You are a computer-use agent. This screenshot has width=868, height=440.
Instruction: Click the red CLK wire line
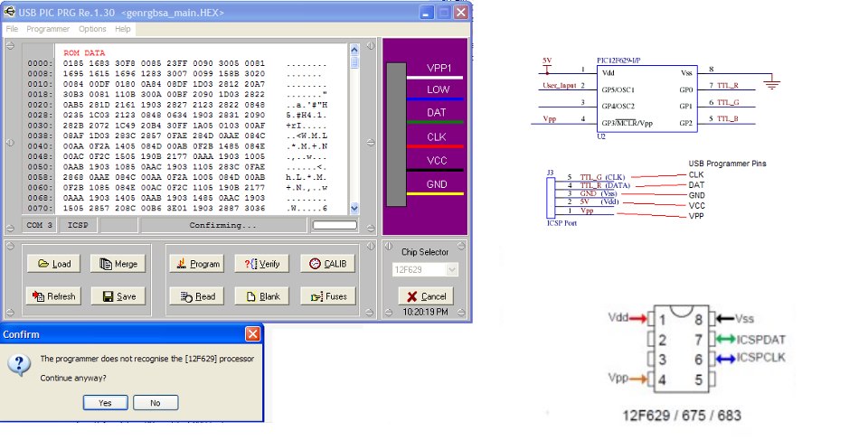coord(435,146)
